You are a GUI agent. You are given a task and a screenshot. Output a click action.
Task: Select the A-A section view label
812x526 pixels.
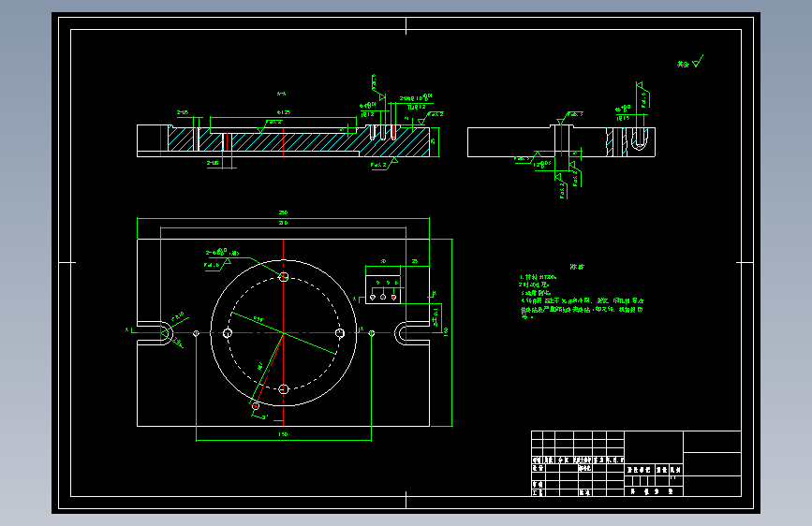pos(281,95)
